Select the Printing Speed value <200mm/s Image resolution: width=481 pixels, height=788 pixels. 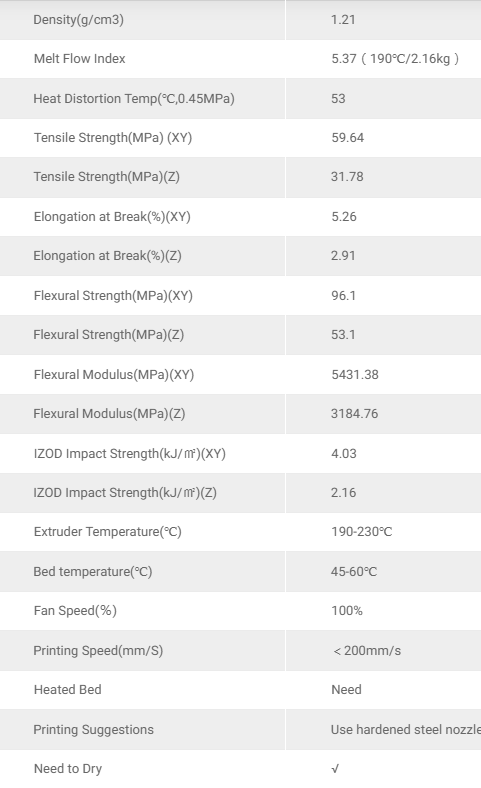[x=367, y=650]
